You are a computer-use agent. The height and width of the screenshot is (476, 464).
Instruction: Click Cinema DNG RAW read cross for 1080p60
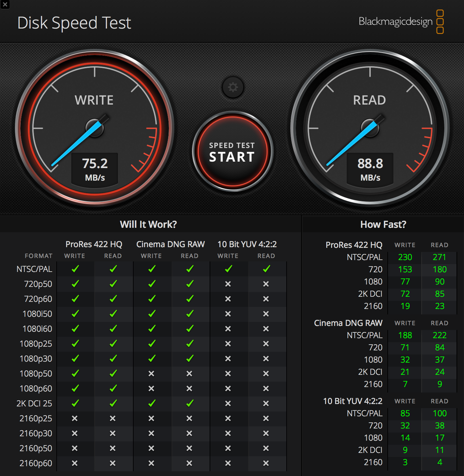[x=189, y=388]
